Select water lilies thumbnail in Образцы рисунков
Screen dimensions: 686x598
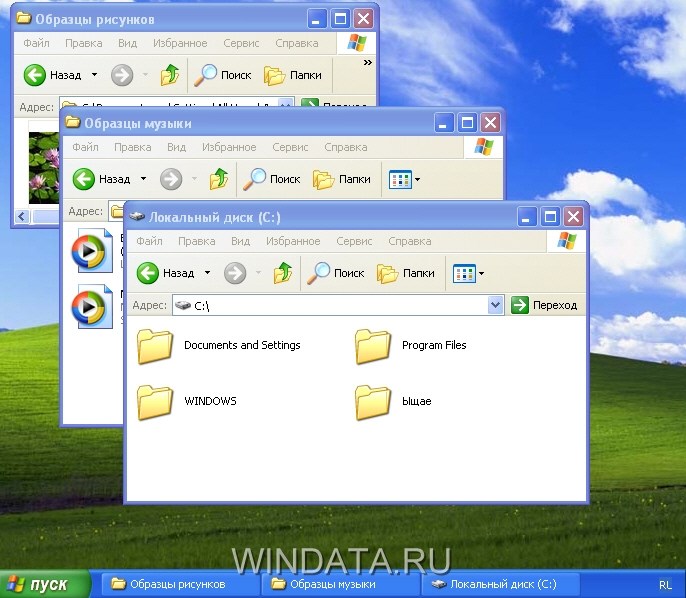pos(44,168)
